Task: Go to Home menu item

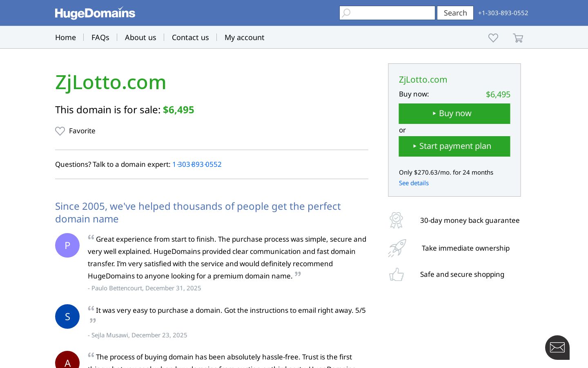Action: tap(65, 37)
